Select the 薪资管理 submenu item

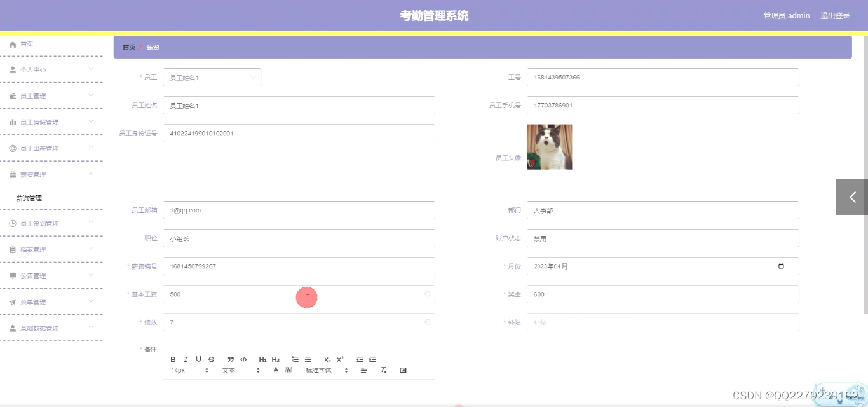click(x=29, y=197)
